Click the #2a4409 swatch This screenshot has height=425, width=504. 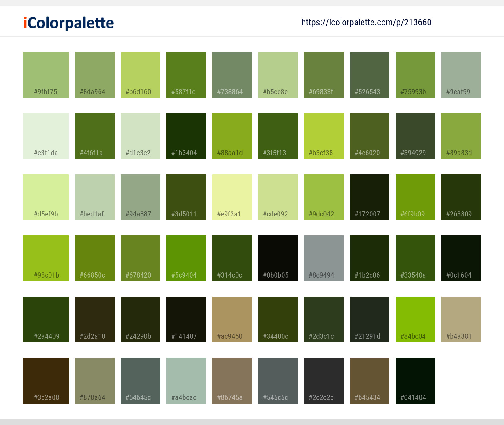point(46,320)
